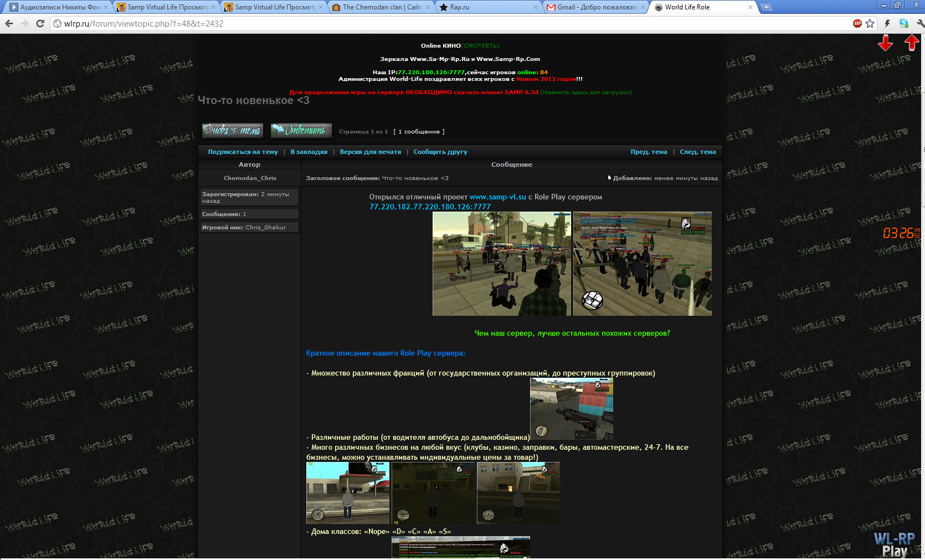Bookmark this page with the star icon

click(x=870, y=23)
